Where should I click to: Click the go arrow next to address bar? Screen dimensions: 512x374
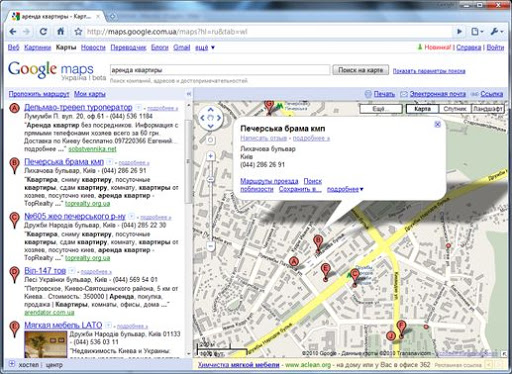coord(459,32)
